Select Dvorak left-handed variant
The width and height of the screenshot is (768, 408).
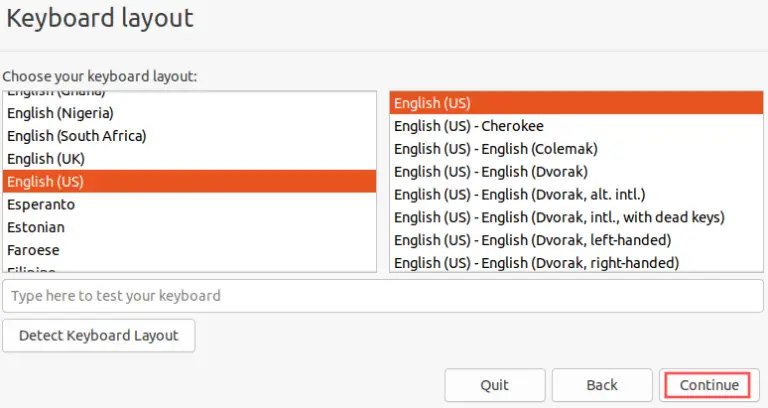point(576,240)
